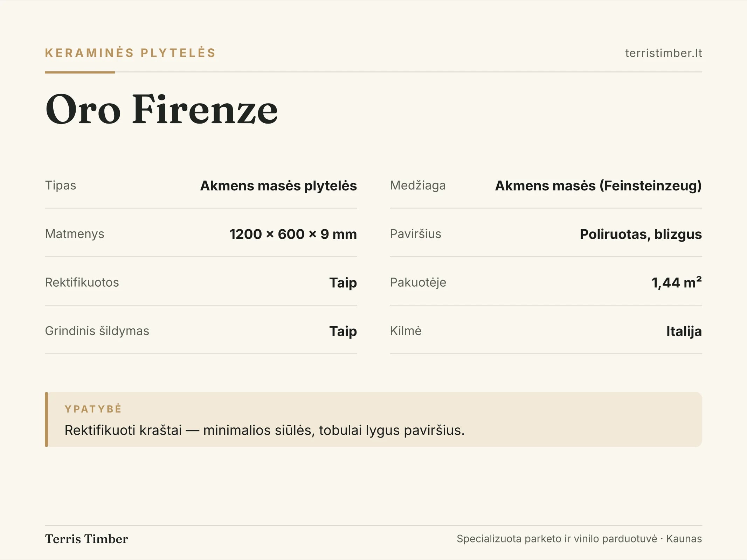Click the Terris Timber footer logo

click(87, 539)
